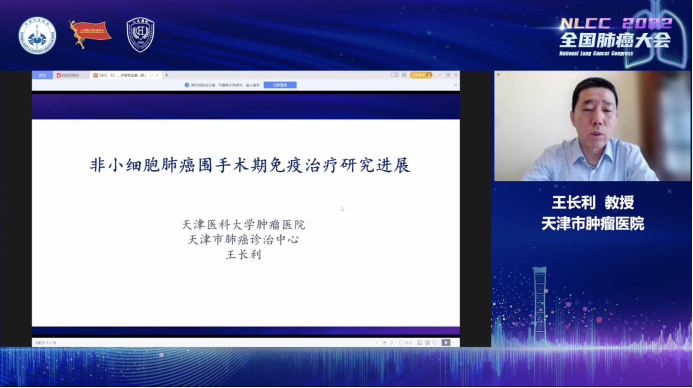Open a new tab with plus button
The image size is (693, 388).
click(x=167, y=75)
